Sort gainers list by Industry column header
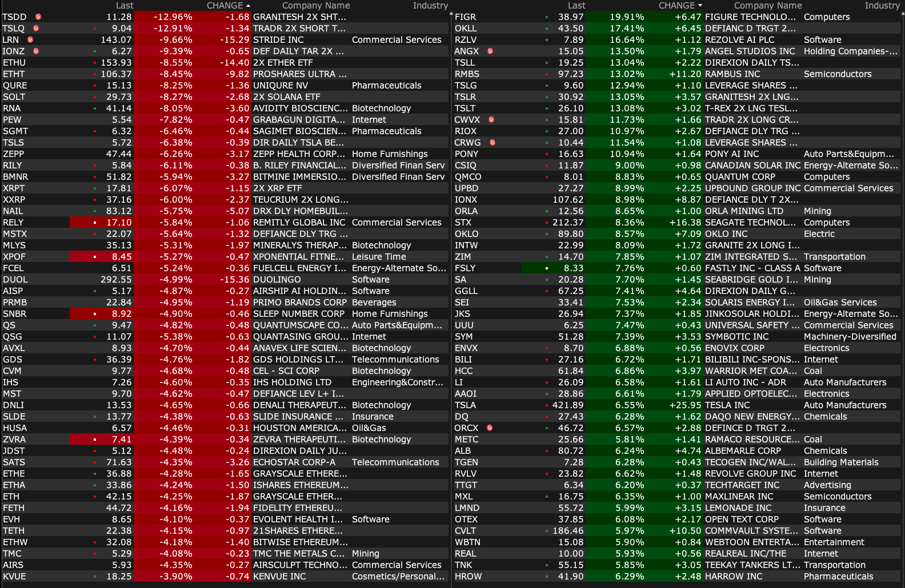The image size is (905, 588). tap(882, 6)
